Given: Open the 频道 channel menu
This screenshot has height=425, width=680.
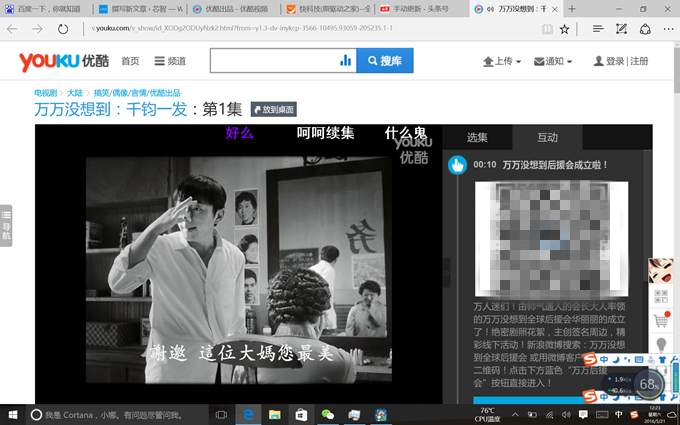Looking at the screenshot, I should point(170,61).
